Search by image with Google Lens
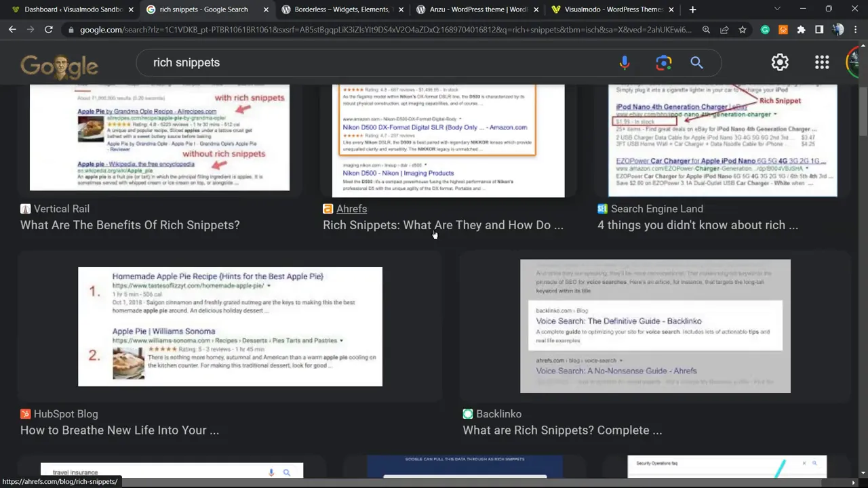This screenshot has height=488, width=868. click(x=663, y=62)
